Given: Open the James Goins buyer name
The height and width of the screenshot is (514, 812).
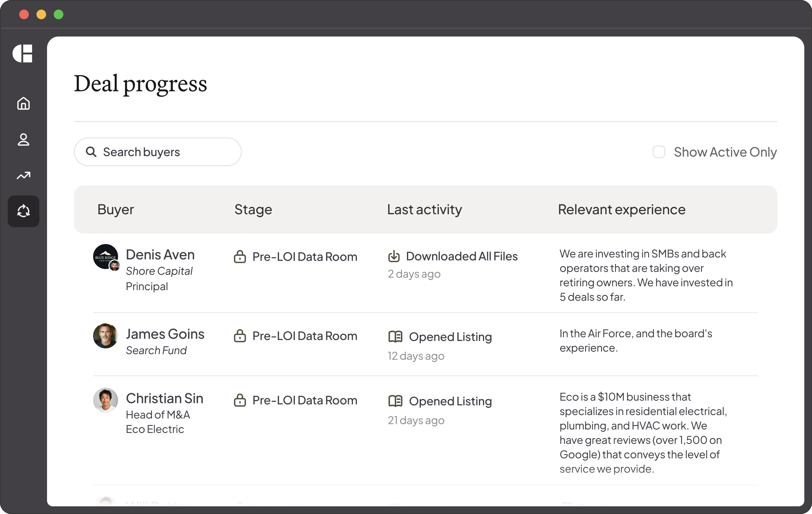Looking at the screenshot, I should 165,334.
